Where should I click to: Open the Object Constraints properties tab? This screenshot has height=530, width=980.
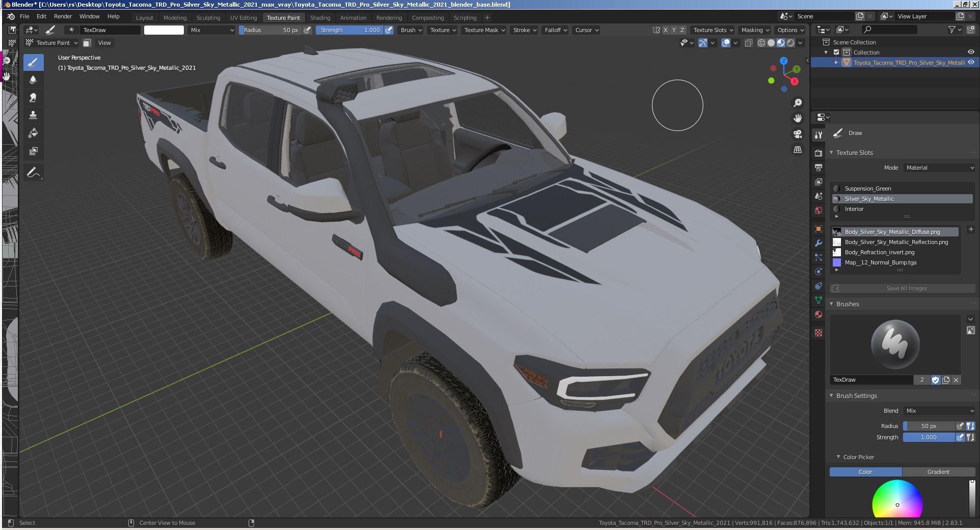click(x=819, y=286)
